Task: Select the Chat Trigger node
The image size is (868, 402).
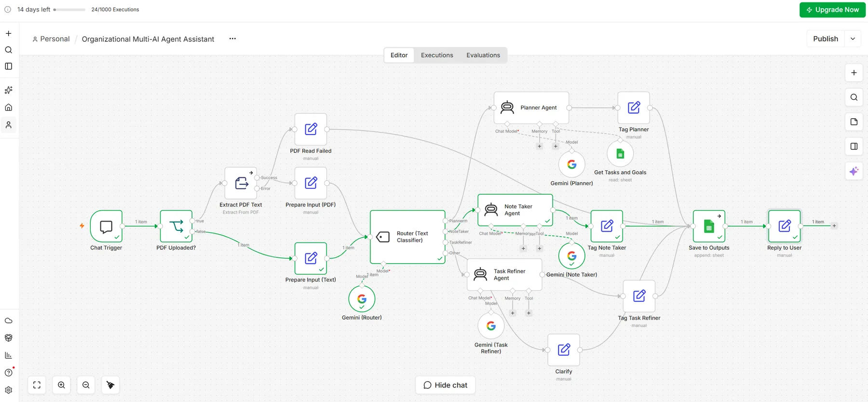Action: click(x=106, y=226)
